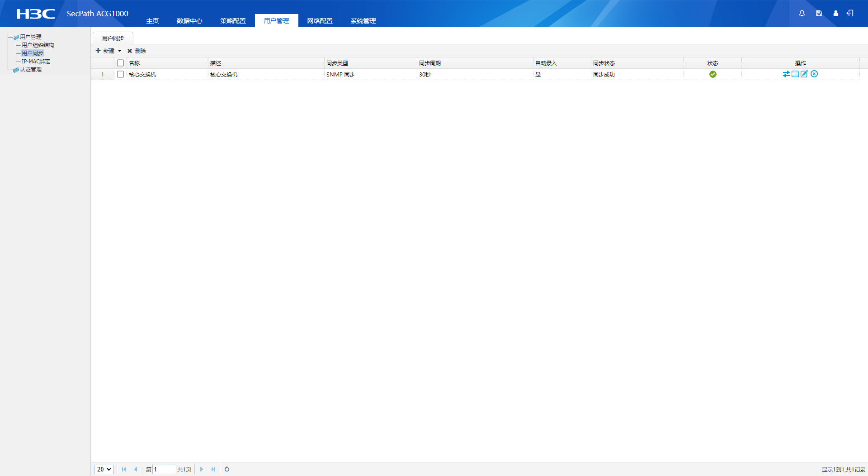This screenshot has width=868, height=476.
Task: Open the page size dropdown showing 20
Action: click(x=104, y=469)
